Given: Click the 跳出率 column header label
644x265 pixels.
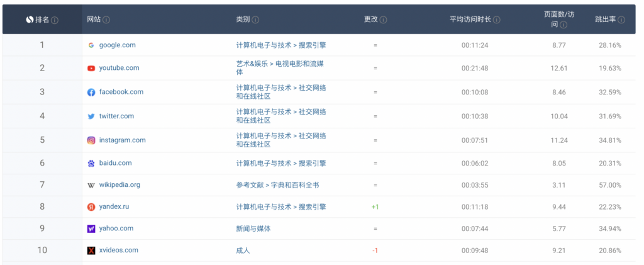Looking at the screenshot, I should coord(606,20).
